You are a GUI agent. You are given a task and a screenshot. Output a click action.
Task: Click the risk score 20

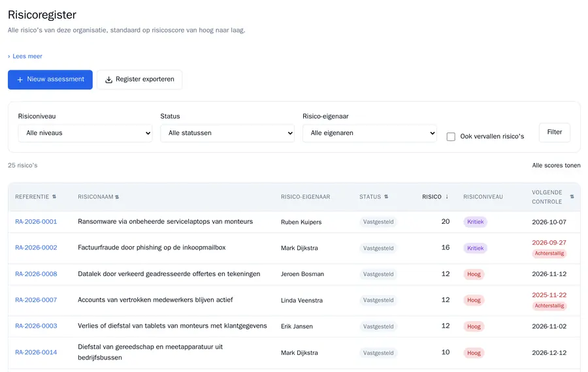pyautogui.click(x=446, y=221)
